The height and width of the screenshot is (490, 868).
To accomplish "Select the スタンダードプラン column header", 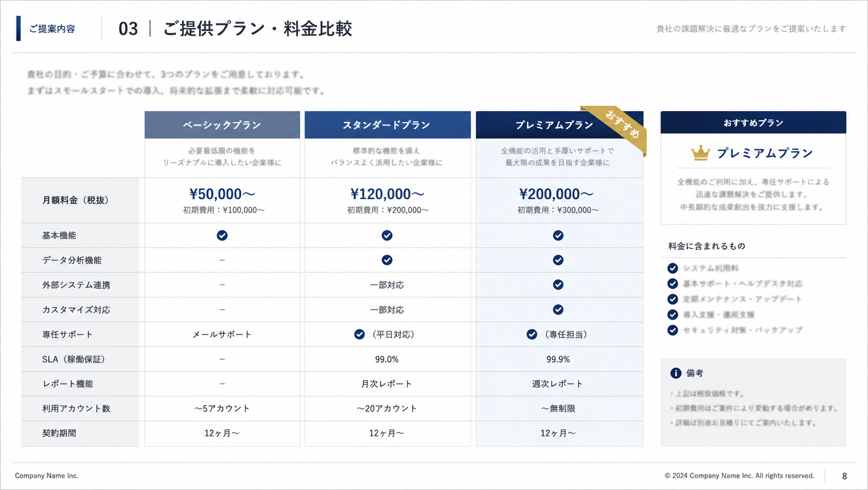I will (x=387, y=125).
